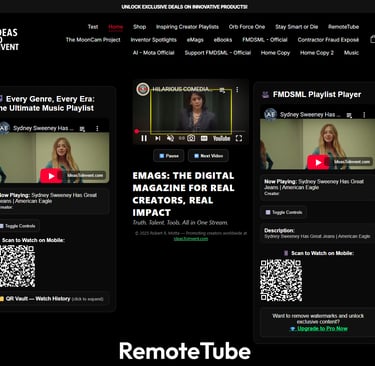Open the Shop menu item

[x=140, y=27]
